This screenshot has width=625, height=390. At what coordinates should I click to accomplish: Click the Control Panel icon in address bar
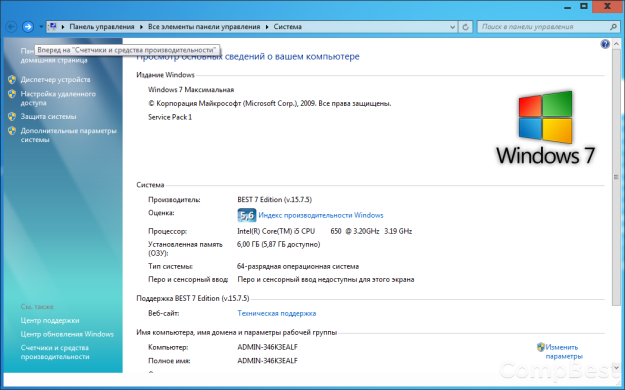tap(52, 27)
